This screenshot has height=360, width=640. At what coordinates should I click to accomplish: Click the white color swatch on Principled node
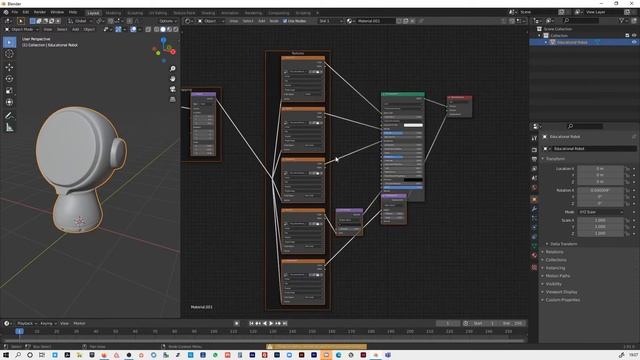tap(413, 125)
